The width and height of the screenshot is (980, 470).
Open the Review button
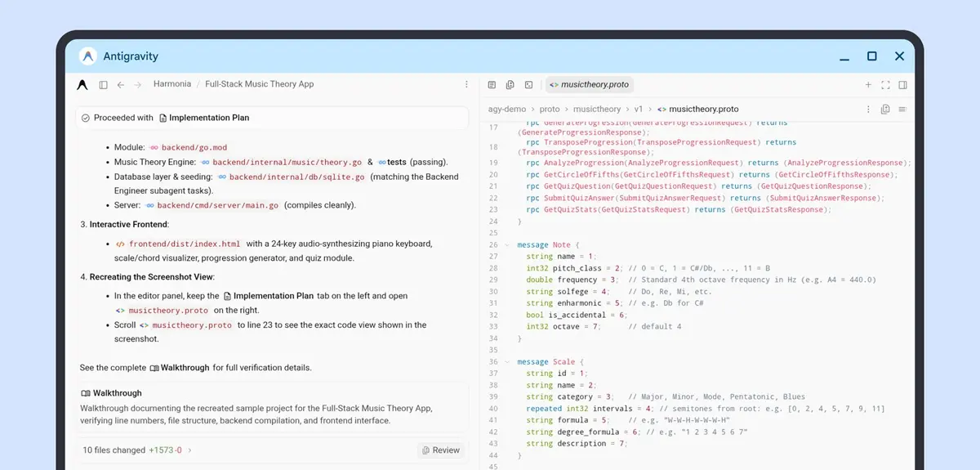point(441,450)
